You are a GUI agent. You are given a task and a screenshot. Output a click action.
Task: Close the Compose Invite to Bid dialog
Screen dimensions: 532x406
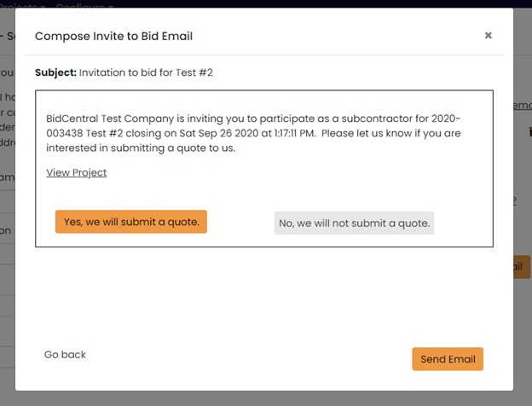point(488,36)
